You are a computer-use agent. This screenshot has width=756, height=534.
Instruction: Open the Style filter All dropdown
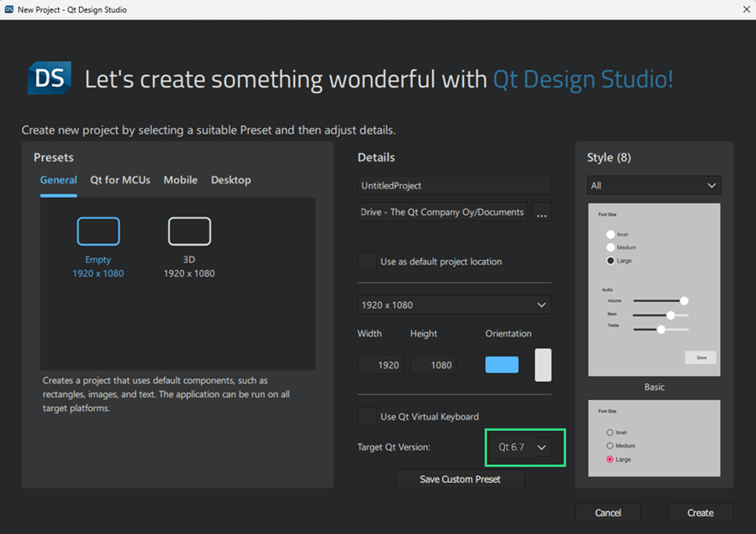click(654, 185)
